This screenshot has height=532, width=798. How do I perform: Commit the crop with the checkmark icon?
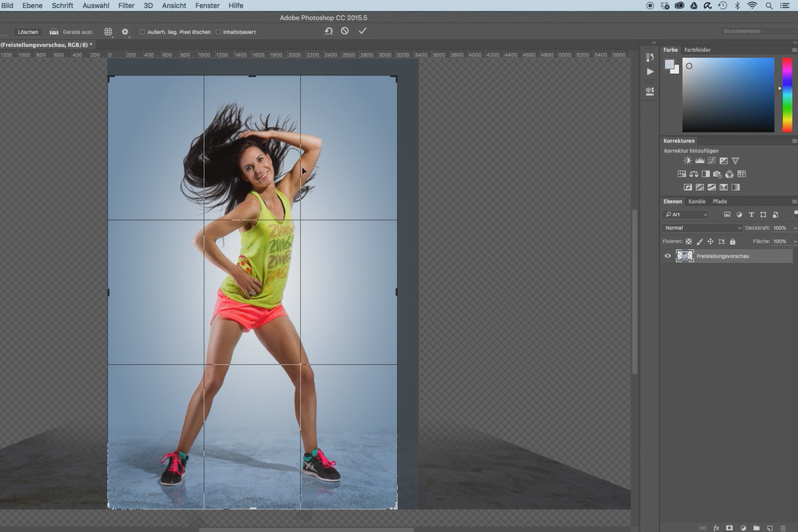click(362, 31)
